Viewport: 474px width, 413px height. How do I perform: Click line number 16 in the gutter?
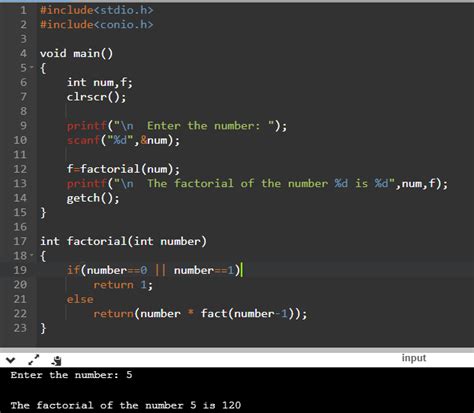[x=20, y=227]
